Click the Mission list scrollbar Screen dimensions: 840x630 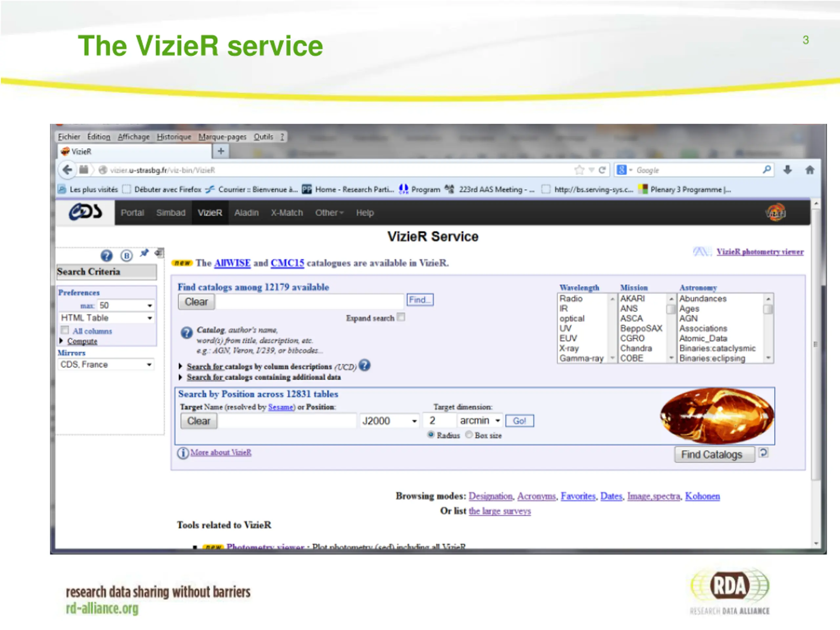671,328
